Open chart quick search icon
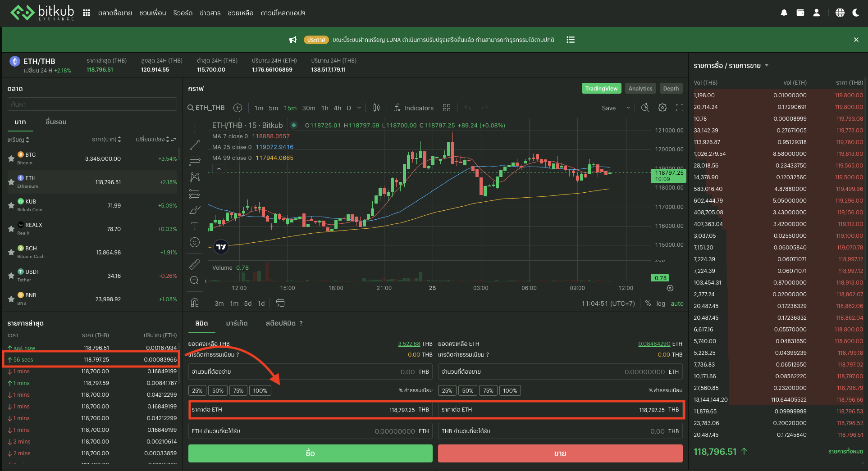The height and width of the screenshot is (471, 868). point(645,108)
